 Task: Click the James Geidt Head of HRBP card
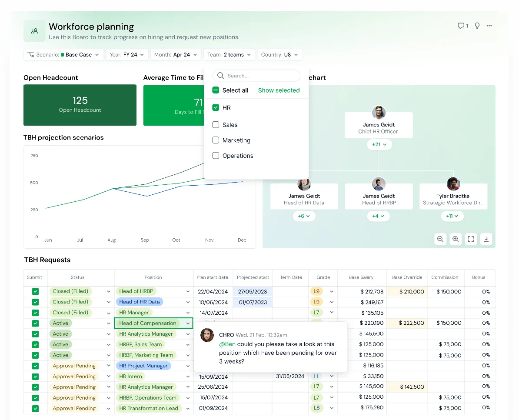[x=379, y=196]
